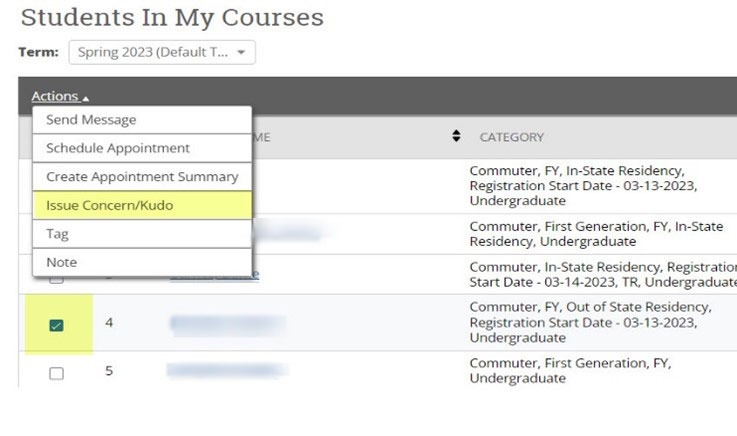Screen dimensions: 737x436
Task: Select Note from Actions menu
Action: [x=61, y=262]
